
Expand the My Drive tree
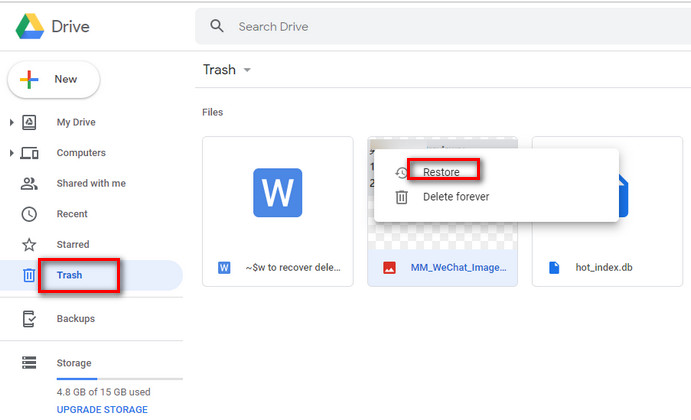(x=11, y=123)
